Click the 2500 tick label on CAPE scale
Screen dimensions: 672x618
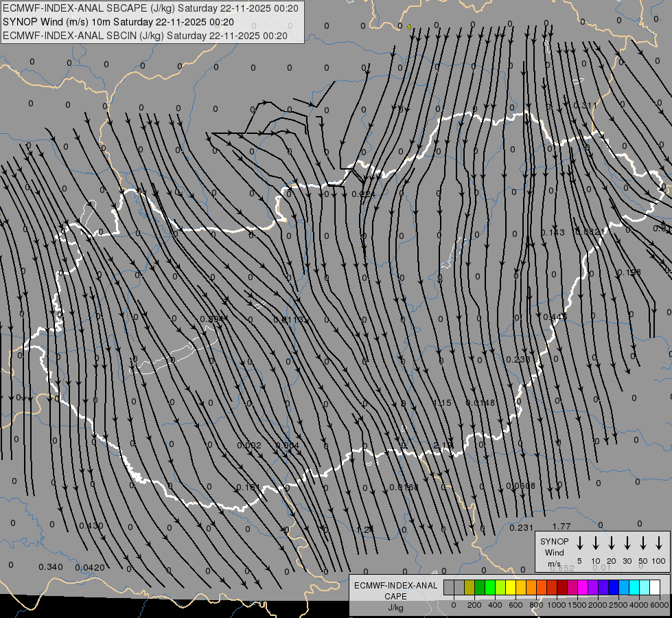[x=618, y=605]
